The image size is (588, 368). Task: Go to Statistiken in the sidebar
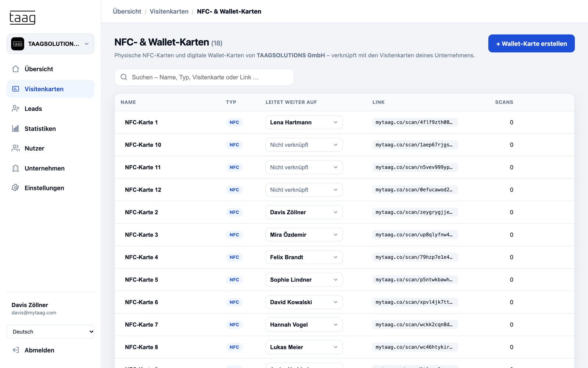(50, 128)
